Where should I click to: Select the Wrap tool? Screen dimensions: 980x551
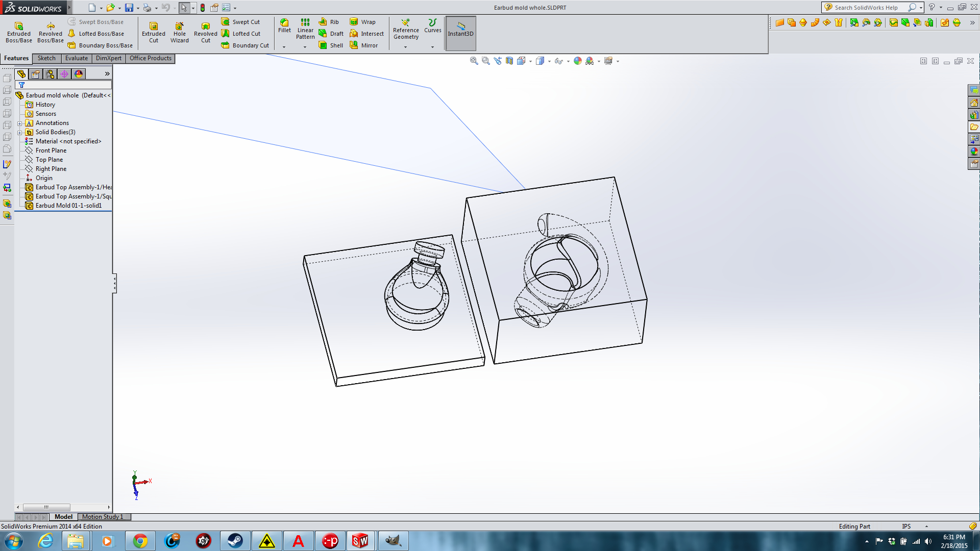click(363, 22)
